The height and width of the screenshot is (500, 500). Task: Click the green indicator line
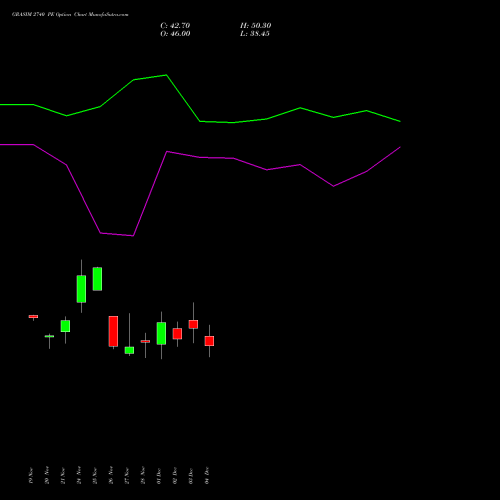pos(183,99)
